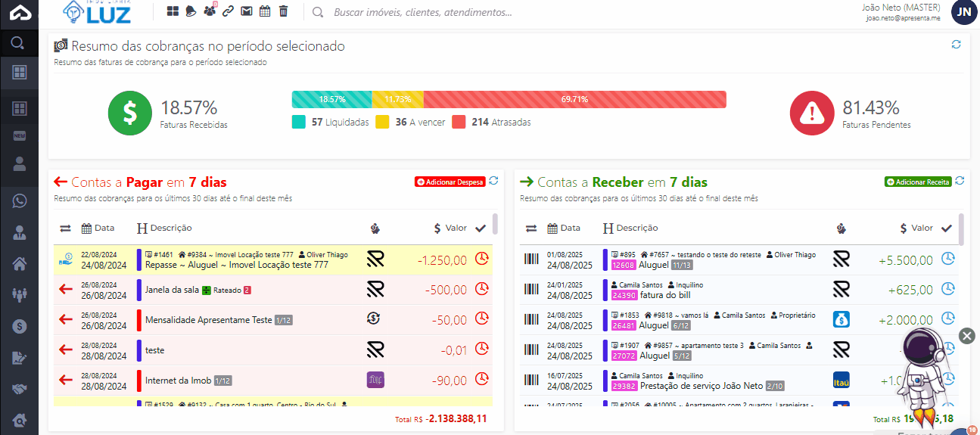Click the trash icon in top toolbar
The image size is (980, 435).
click(283, 11)
